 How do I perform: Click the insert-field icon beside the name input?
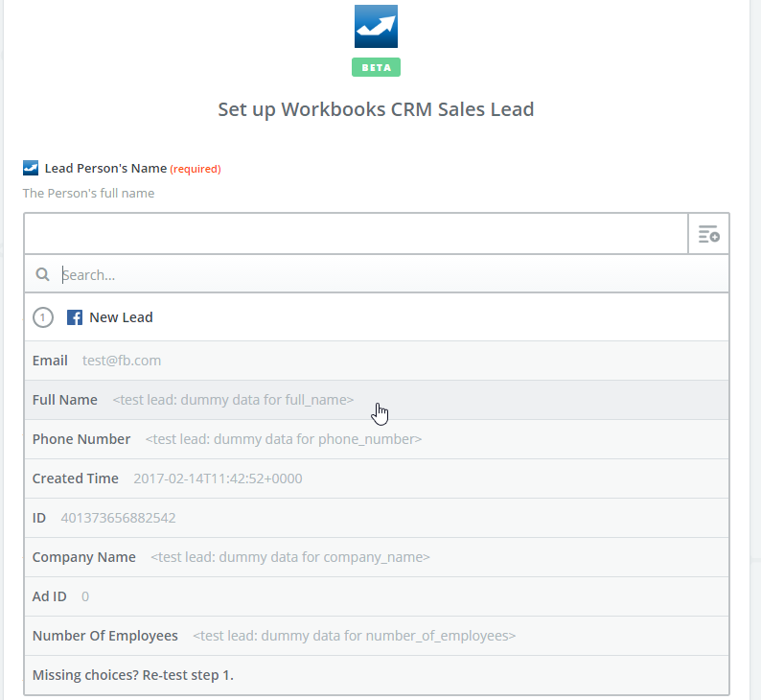(708, 234)
